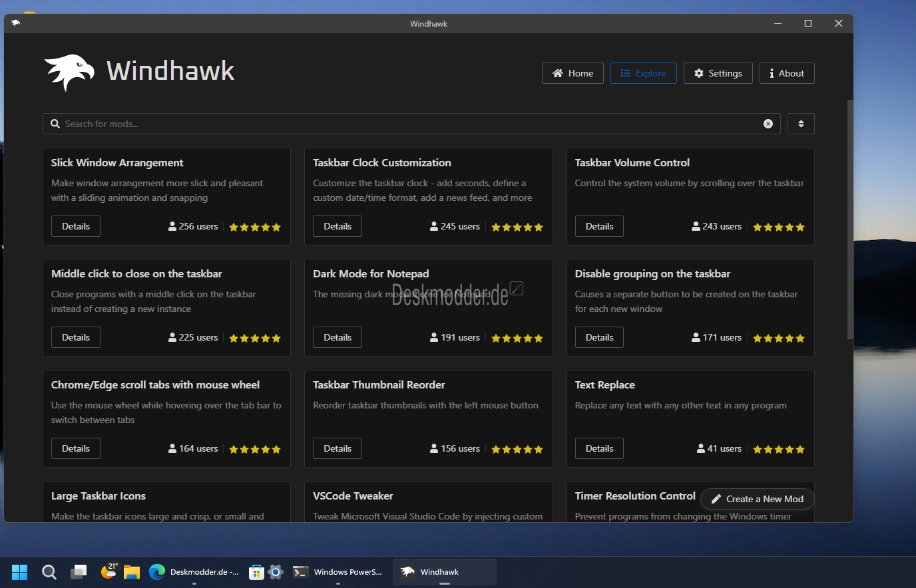
Task: Click the star rating of Taskbar Clock Customization
Action: pos(517,227)
